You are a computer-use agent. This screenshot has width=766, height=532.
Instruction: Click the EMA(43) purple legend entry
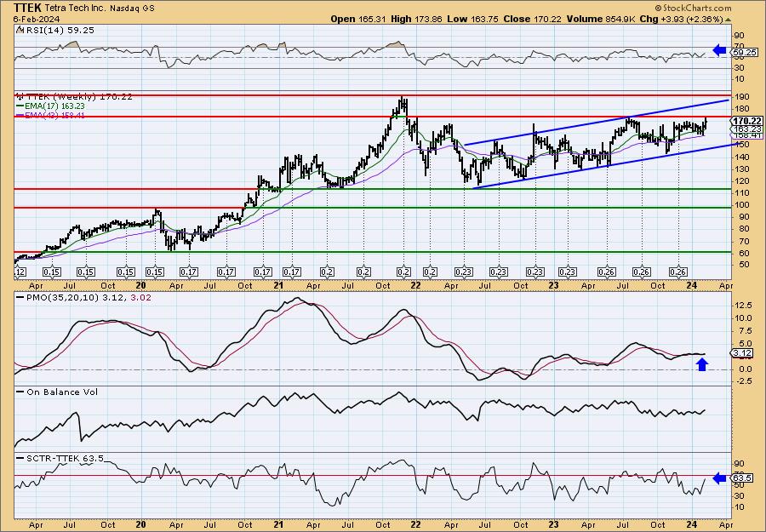51,116
